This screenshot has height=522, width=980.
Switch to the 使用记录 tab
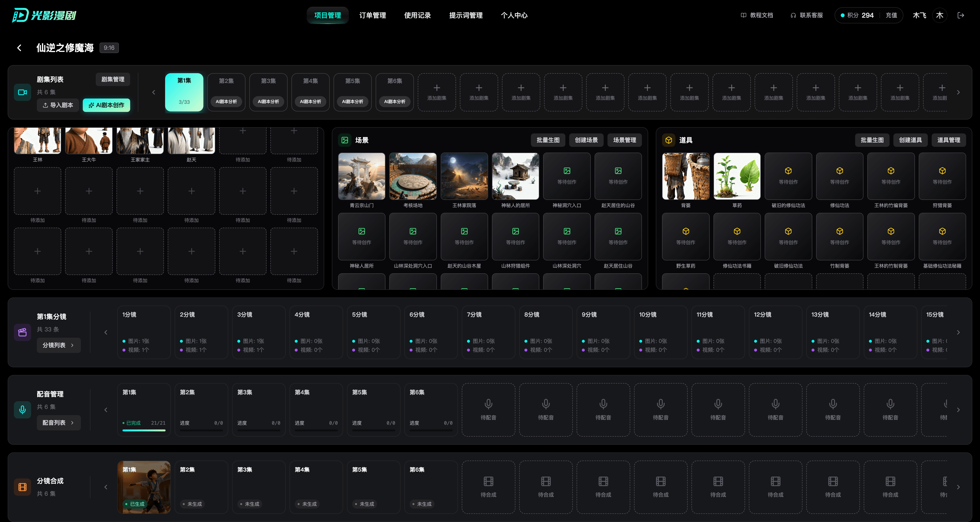417,15
